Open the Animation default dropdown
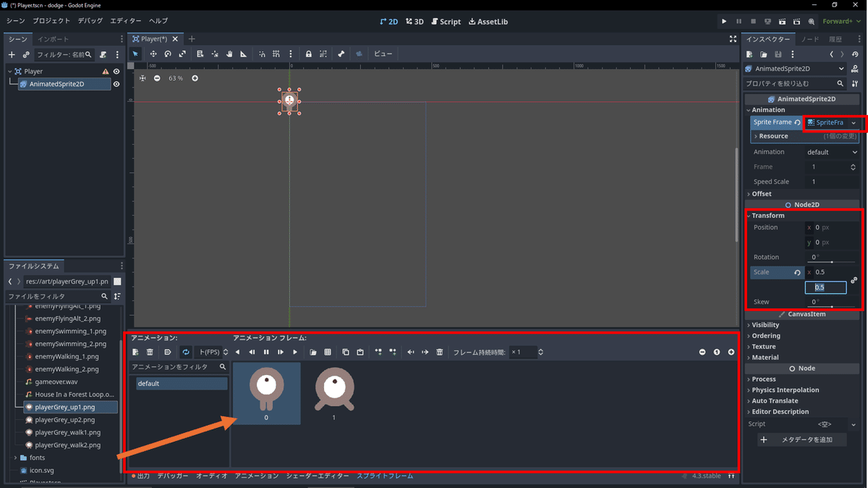The image size is (868, 488). point(832,152)
